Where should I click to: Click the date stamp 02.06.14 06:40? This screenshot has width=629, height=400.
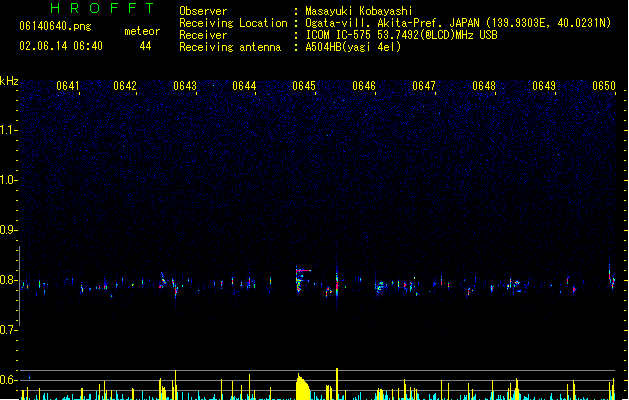pyautogui.click(x=61, y=46)
